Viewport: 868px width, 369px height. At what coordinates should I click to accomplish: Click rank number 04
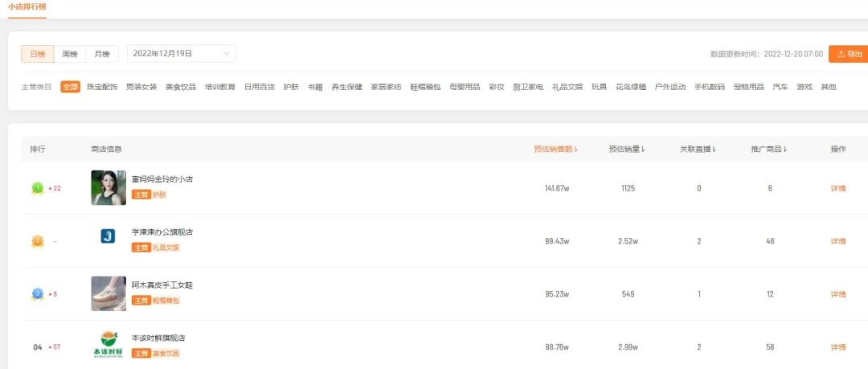[x=38, y=347]
